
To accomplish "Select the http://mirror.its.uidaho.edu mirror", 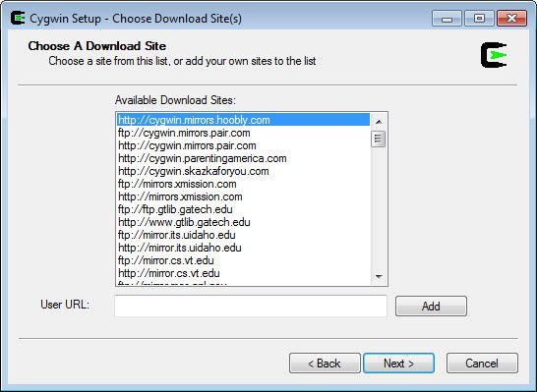I will click(244, 248).
